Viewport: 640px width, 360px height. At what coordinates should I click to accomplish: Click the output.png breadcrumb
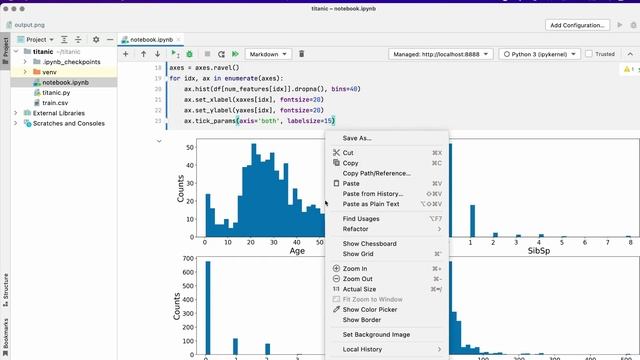click(25, 25)
